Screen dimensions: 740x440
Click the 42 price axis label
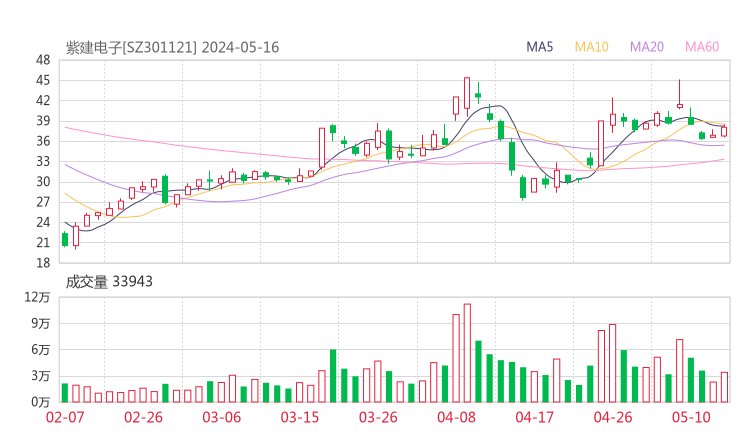point(43,101)
